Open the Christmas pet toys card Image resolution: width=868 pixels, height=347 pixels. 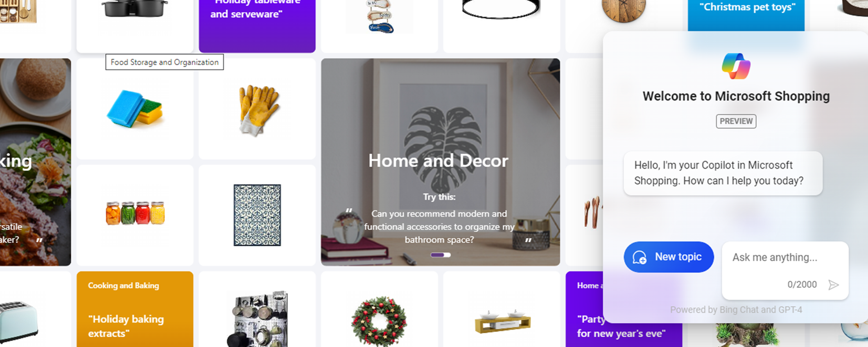(746, 16)
